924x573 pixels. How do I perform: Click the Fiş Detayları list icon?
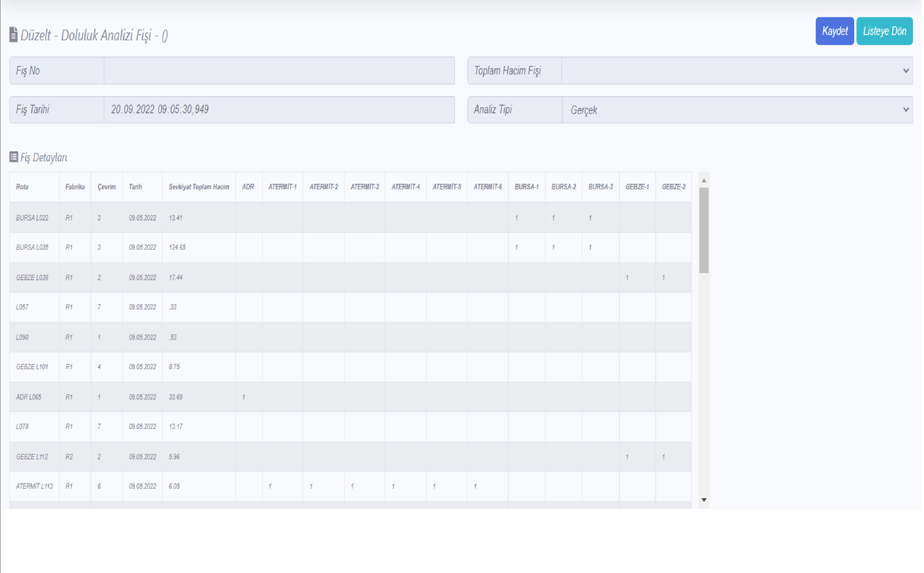click(13, 157)
